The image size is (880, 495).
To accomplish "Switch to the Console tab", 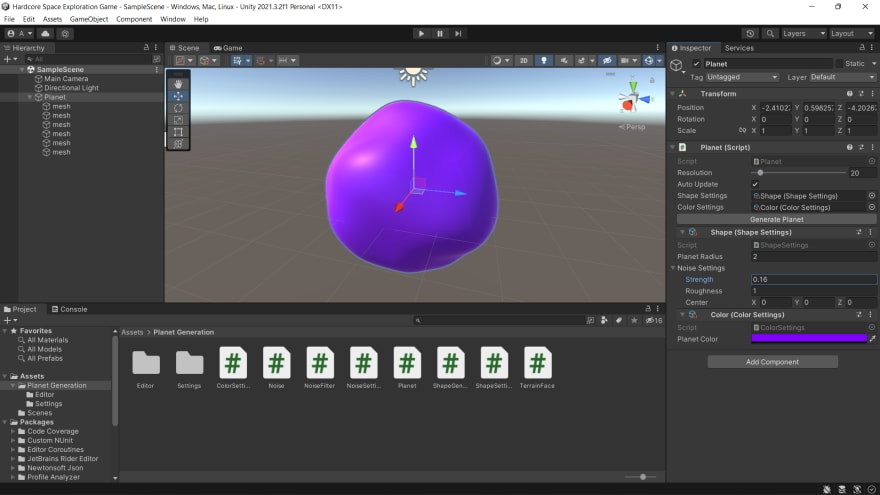I will pyautogui.click(x=69, y=309).
